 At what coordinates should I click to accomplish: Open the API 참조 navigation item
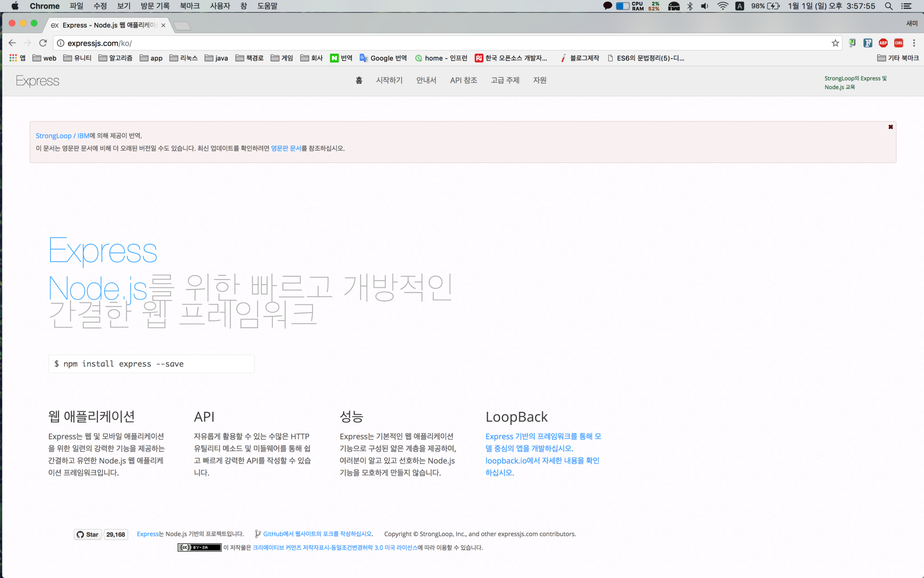pyautogui.click(x=463, y=80)
